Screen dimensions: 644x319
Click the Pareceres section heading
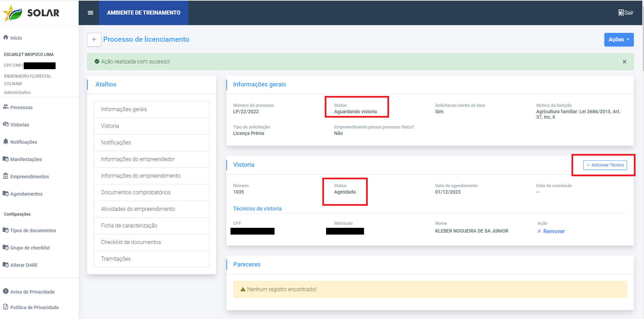pyautogui.click(x=247, y=264)
